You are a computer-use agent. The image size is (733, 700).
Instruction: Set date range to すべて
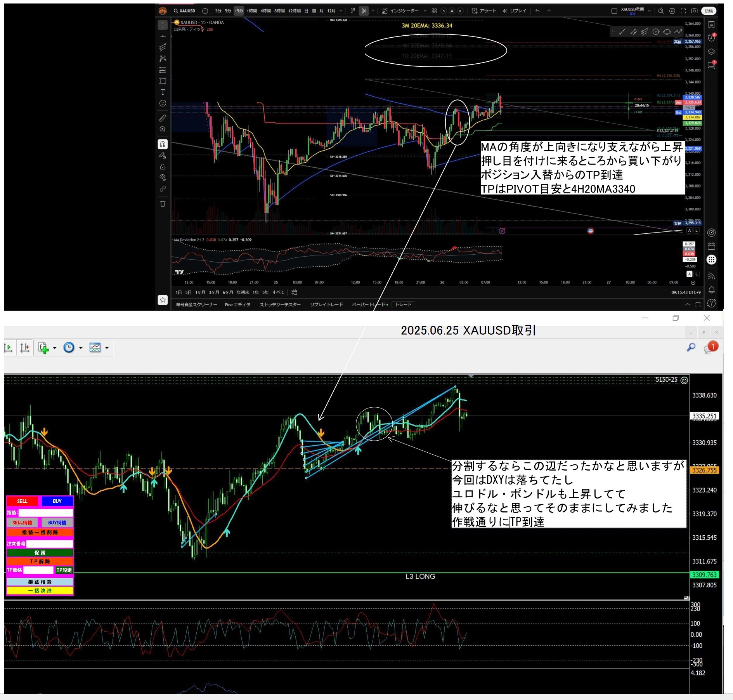[x=278, y=292]
